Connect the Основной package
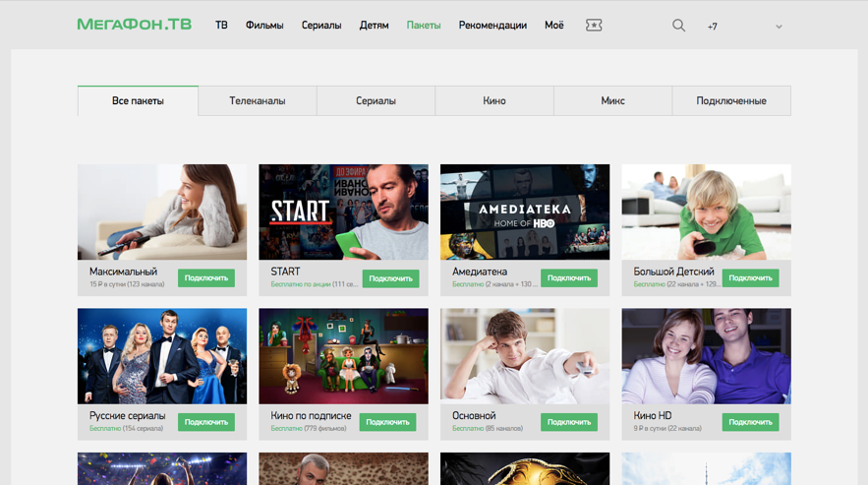Screen dimensions: 868x485 click(x=569, y=422)
